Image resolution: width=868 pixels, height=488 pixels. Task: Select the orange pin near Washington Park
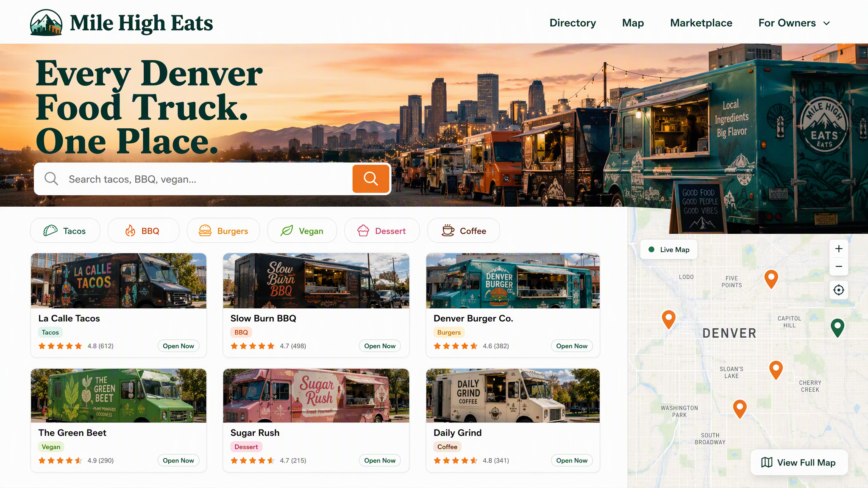point(740,409)
